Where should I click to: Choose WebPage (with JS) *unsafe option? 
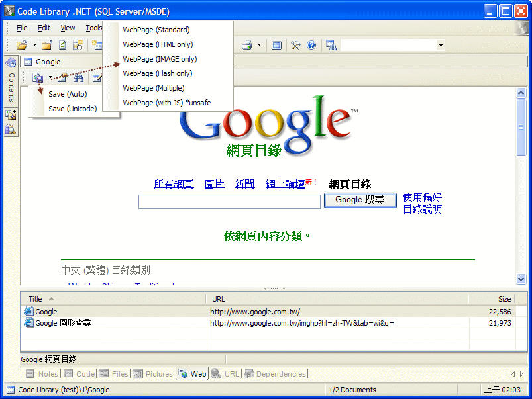click(168, 103)
